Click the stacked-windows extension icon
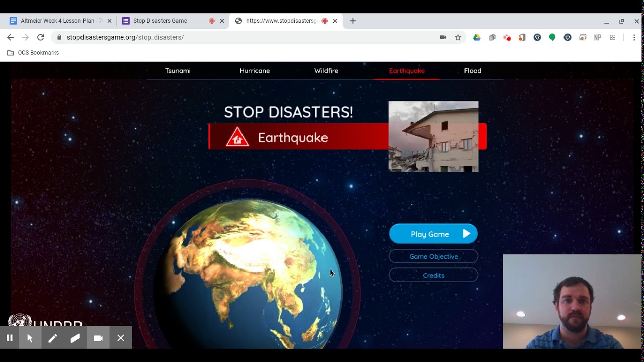The height and width of the screenshot is (362, 644). click(x=583, y=37)
